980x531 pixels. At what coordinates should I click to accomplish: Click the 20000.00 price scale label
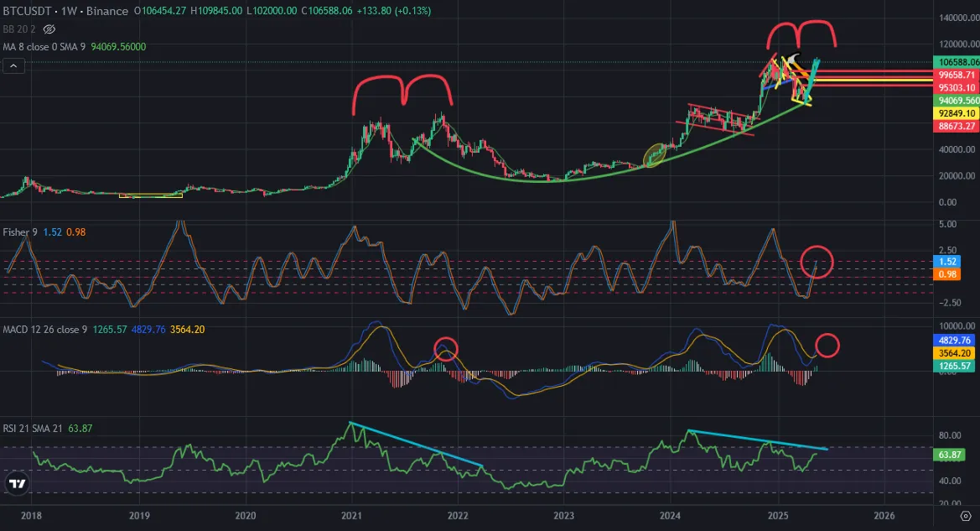(x=957, y=176)
